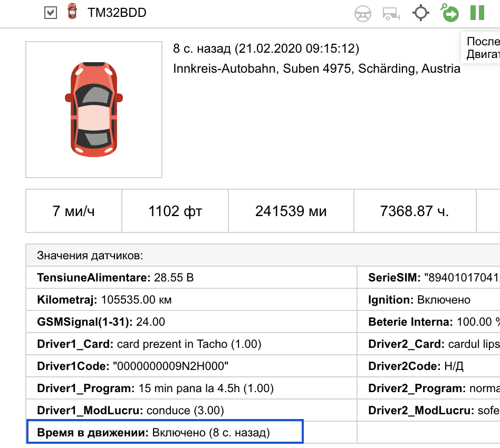Click the Innkreis-Autobahn address text
Image resolution: width=500 pixels, height=448 pixels.
[x=316, y=69]
